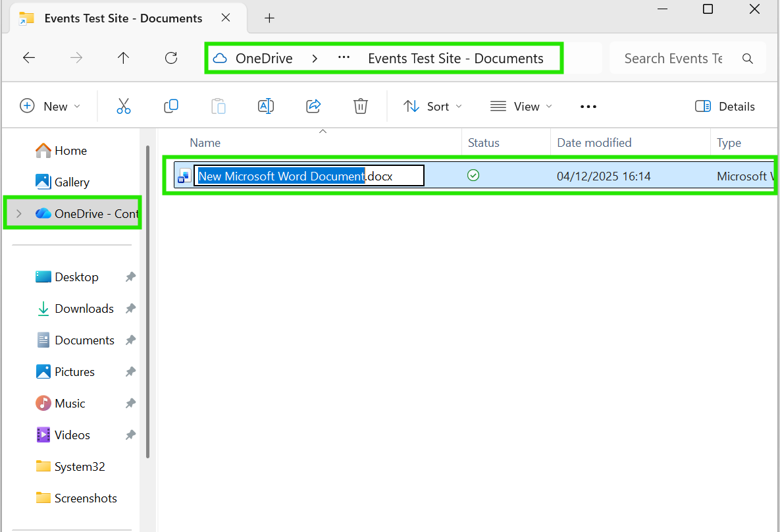Expand the OneDrive tree node chevron
Viewport: 780px width, 532px height.
[x=19, y=213]
